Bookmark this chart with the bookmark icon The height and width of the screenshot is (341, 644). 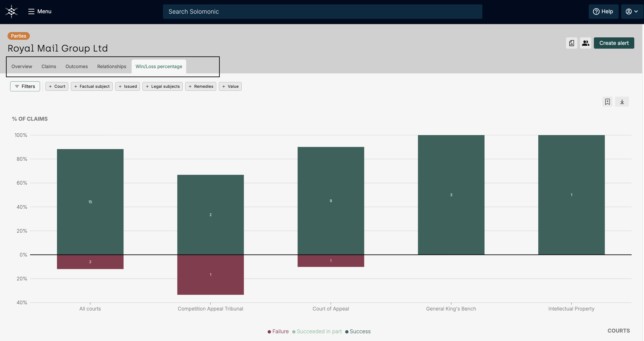pos(607,102)
